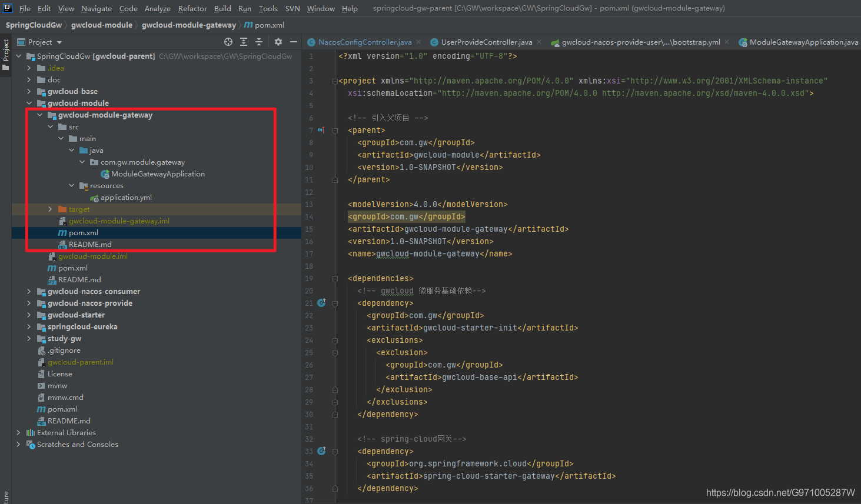
Task: Open the SVN menu
Action: pos(292,8)
